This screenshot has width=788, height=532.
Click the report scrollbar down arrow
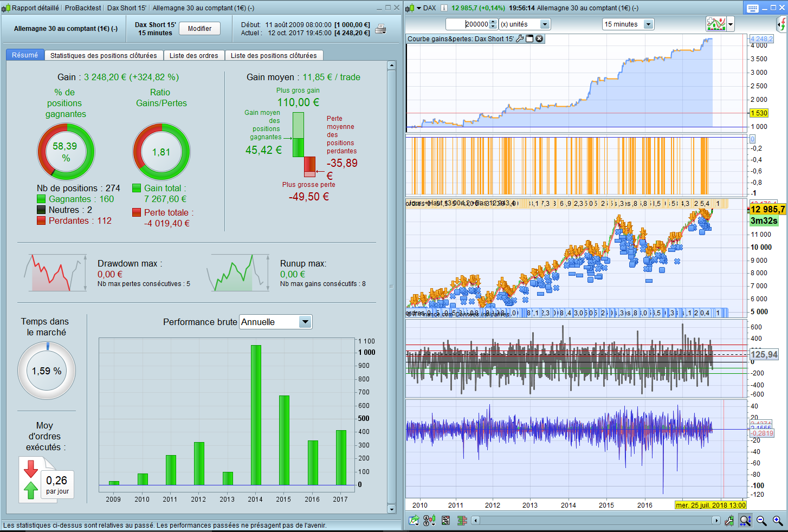click(x=392, y=509)
